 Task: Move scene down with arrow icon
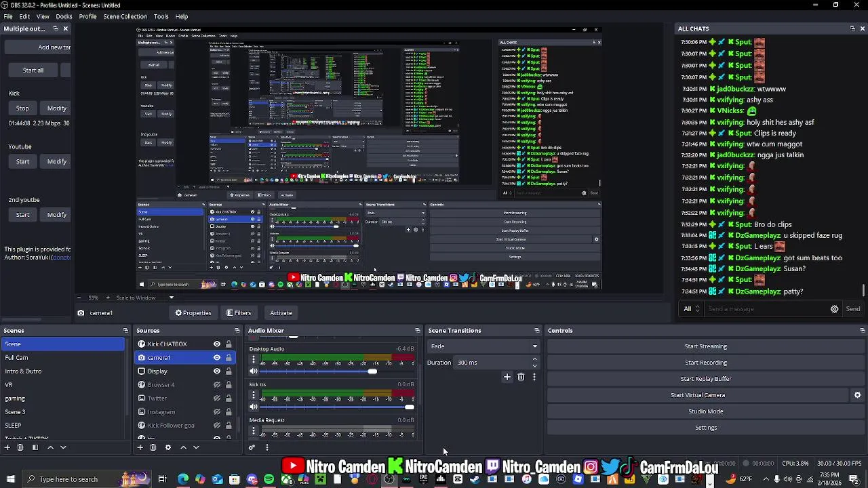[63, 447]
